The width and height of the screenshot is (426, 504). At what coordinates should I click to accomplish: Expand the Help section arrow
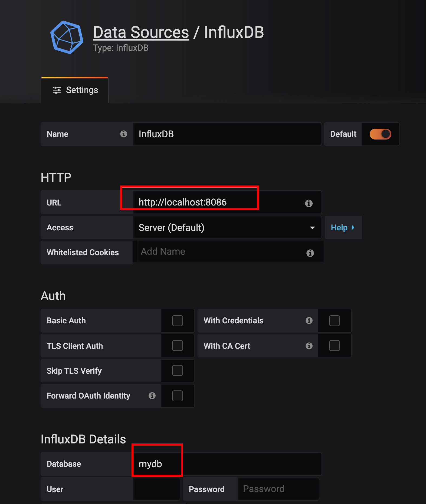353,227
